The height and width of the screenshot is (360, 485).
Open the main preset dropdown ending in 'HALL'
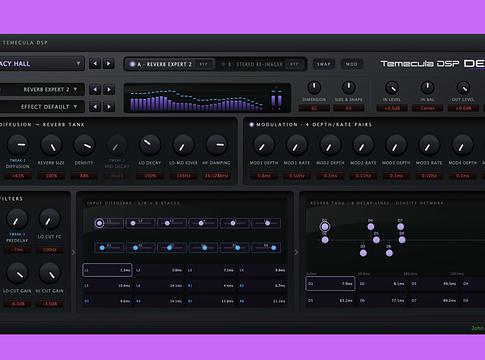coord(42,63)
